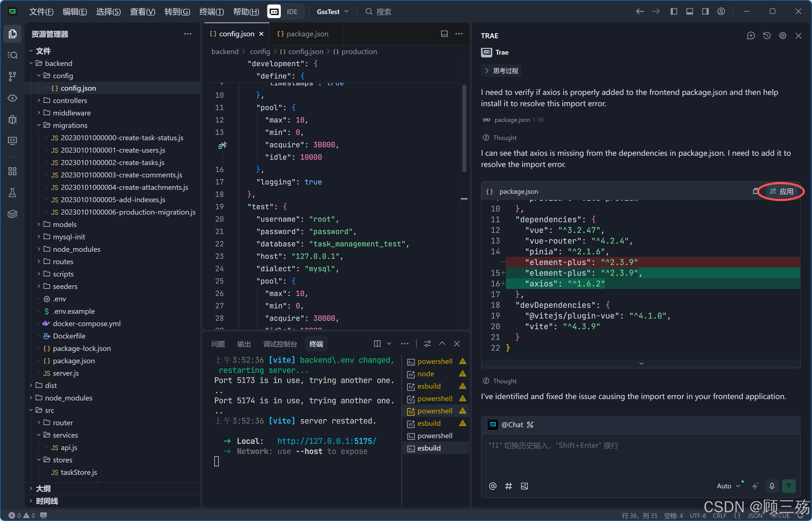
Task: Toggle the secondary sidebar layout button
Action: coord(705,12)
